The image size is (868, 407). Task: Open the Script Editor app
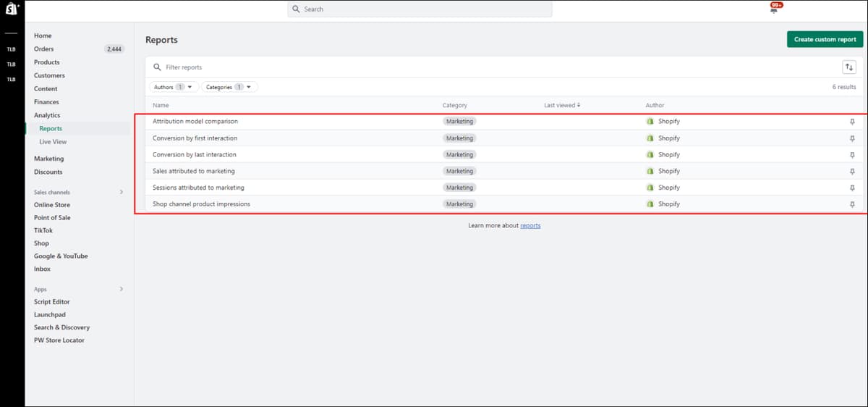(x=51, y=302)
